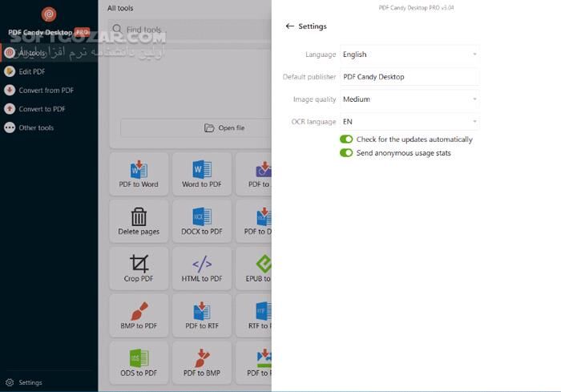Select the Word to PDF tool
561x392 pixels.
(201, 173)
